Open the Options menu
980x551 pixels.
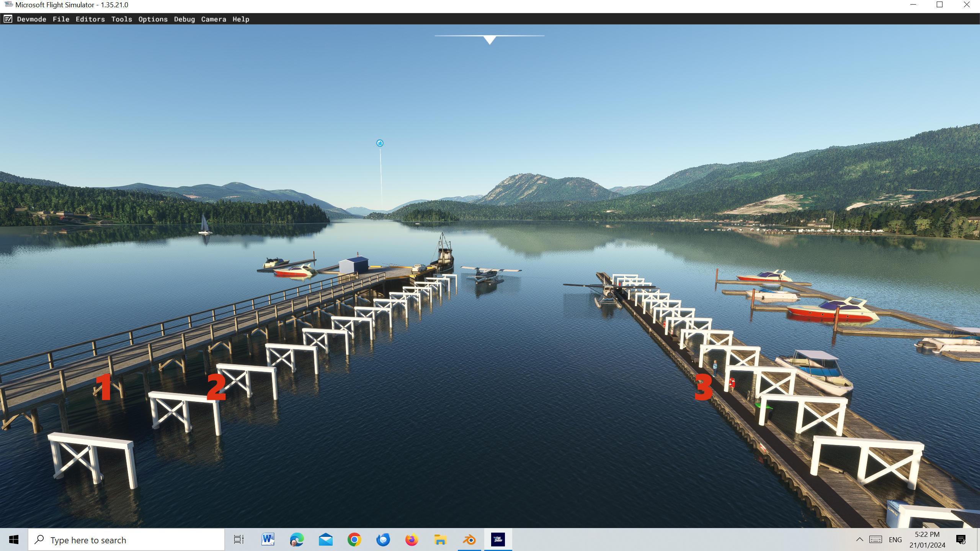click(x=153, y=19)
